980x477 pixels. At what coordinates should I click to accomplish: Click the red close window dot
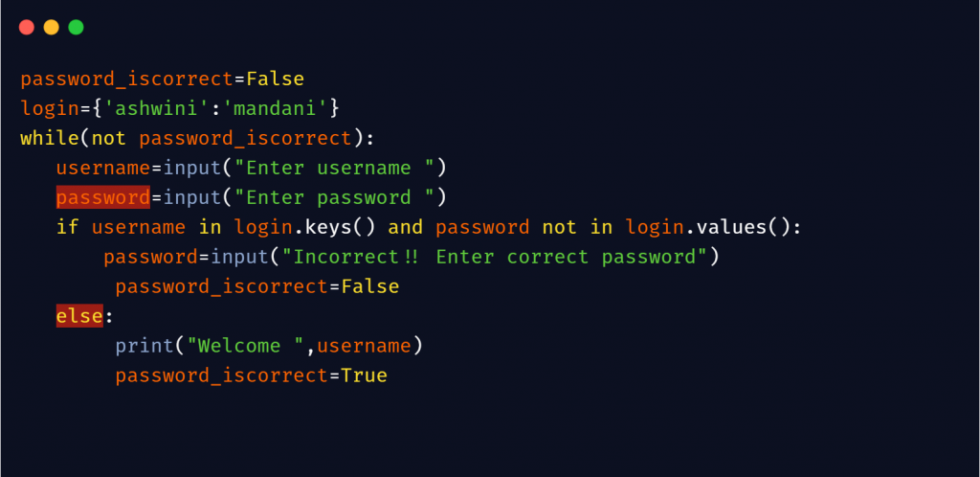click(x=27, y=27)
